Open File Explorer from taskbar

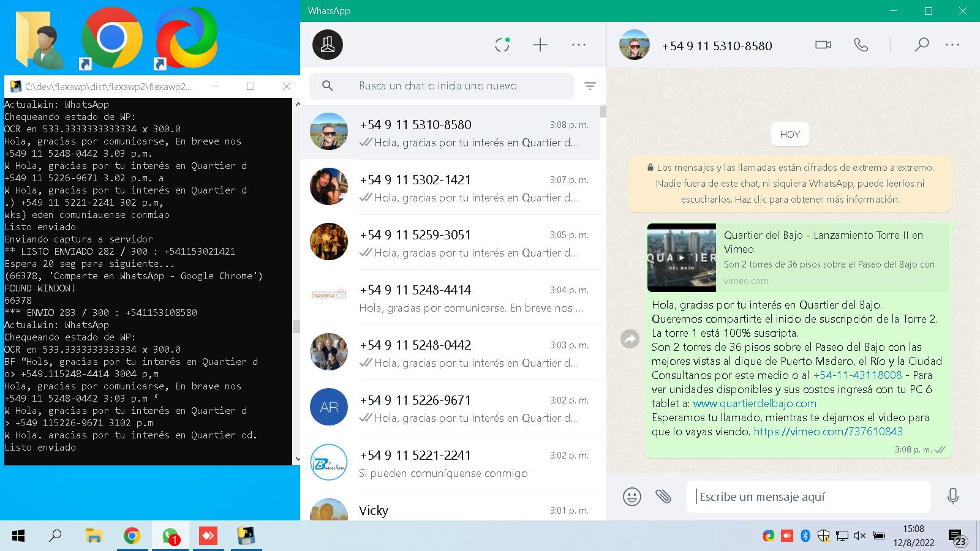pos(94,536)
